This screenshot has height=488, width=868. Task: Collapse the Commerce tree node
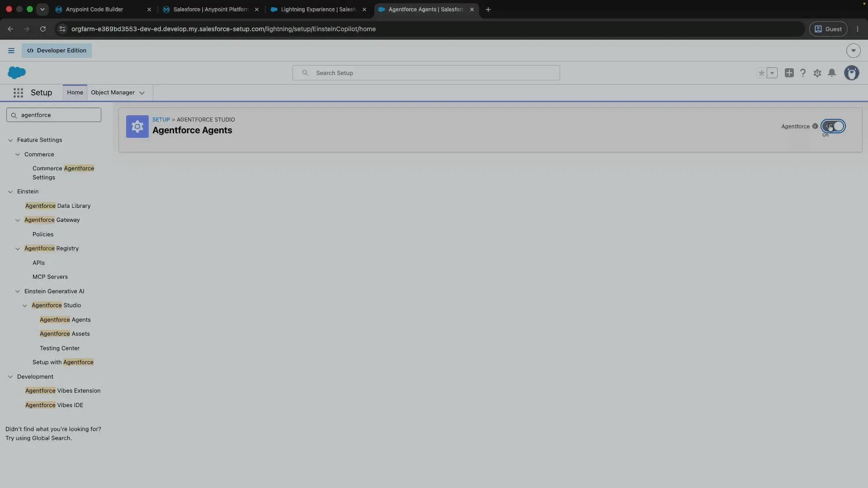18,155
